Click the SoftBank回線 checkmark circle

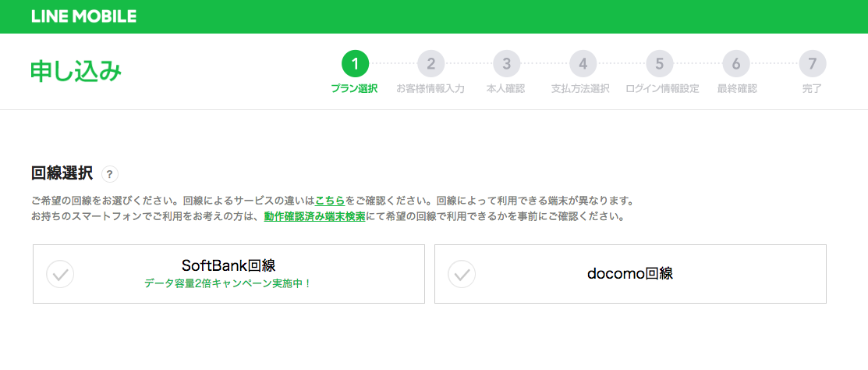[x=60, y=274]
